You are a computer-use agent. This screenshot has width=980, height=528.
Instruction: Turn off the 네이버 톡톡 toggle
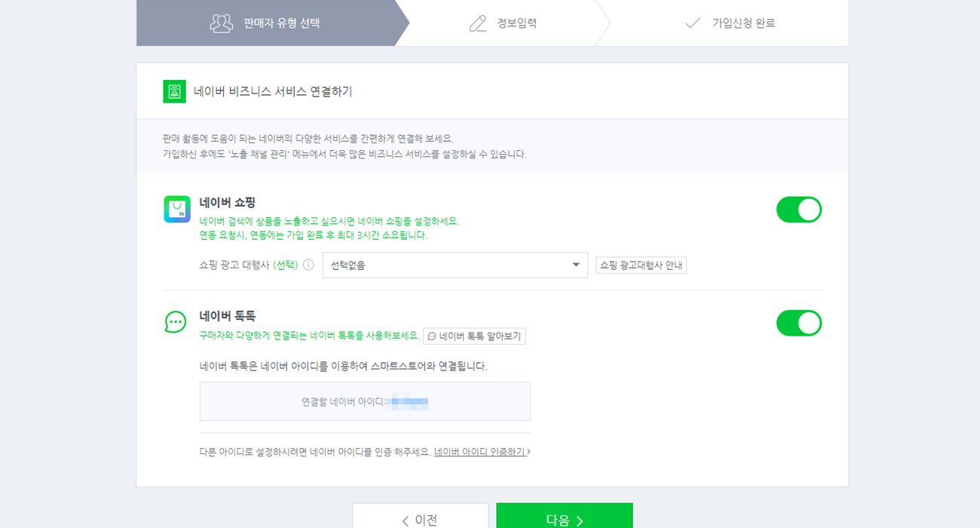pos(799,323)
